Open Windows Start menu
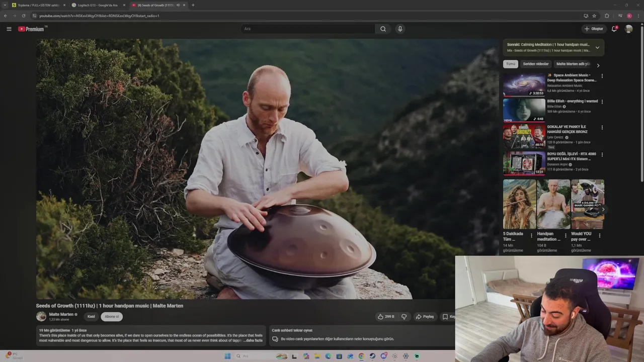The height and width of the screenshot is (362, 644). pyautogui.click(x=227, y=356)
